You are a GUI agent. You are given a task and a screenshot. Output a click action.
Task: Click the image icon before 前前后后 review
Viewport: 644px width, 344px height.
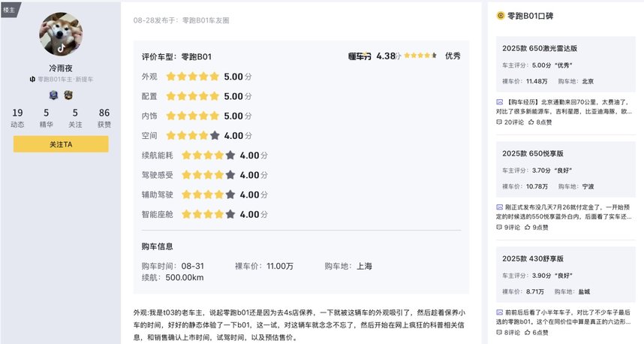(x=499, y=312)
